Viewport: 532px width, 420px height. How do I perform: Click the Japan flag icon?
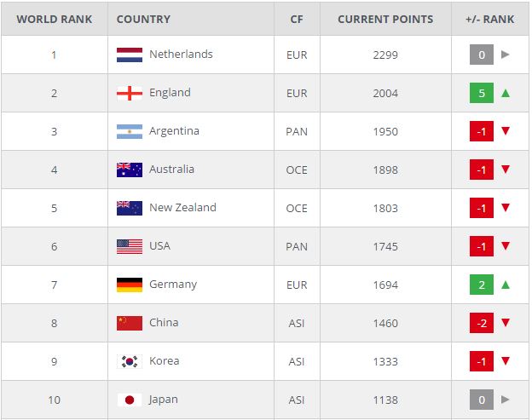pos(130,400)
